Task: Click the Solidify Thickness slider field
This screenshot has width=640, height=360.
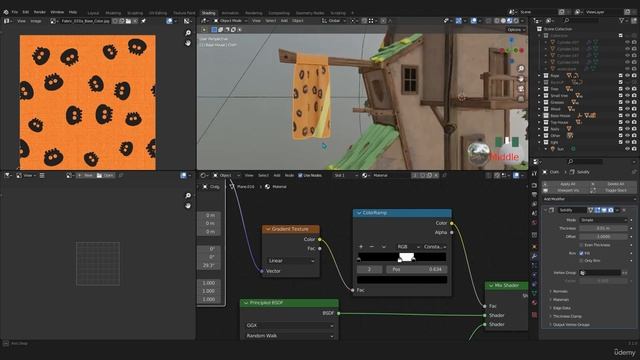Action: point(603,228)
